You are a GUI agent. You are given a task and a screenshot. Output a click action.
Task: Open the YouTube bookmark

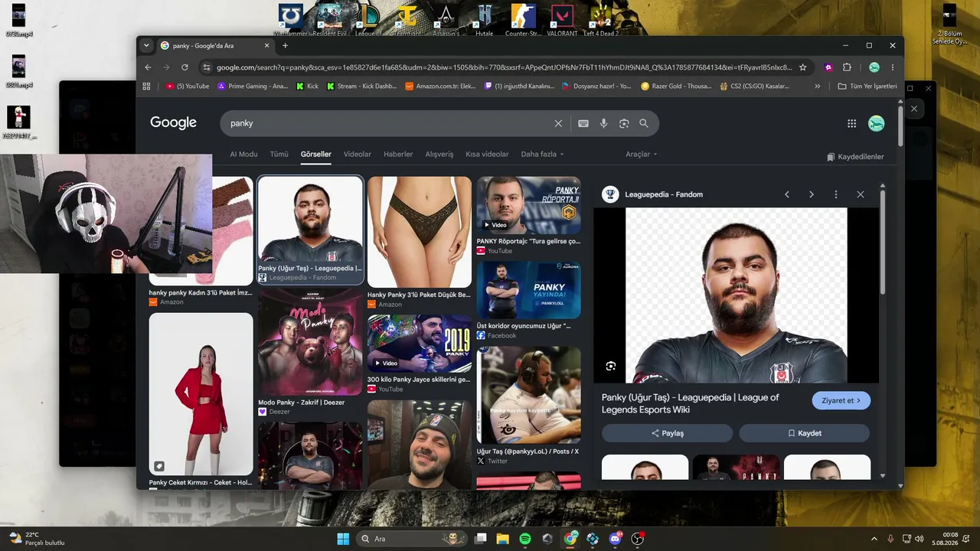pos(188,86)
